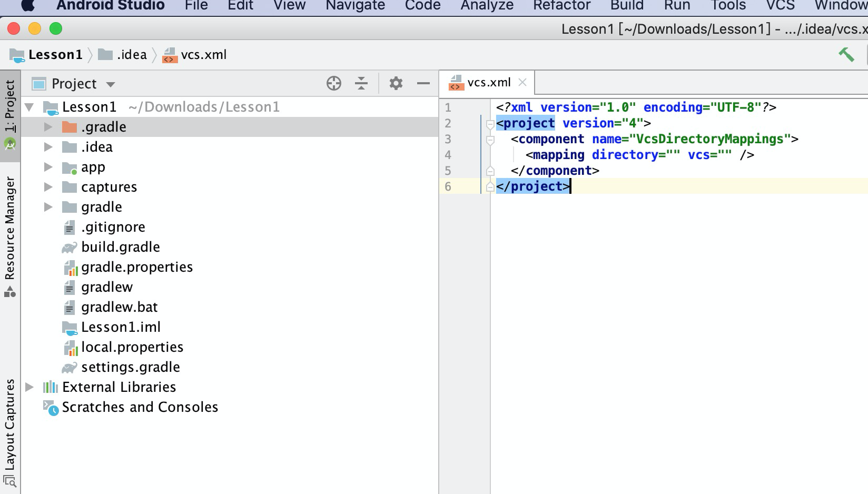Screen dimensions: 868x494
Task: Collapse the component element code fold
Action: 490,139
